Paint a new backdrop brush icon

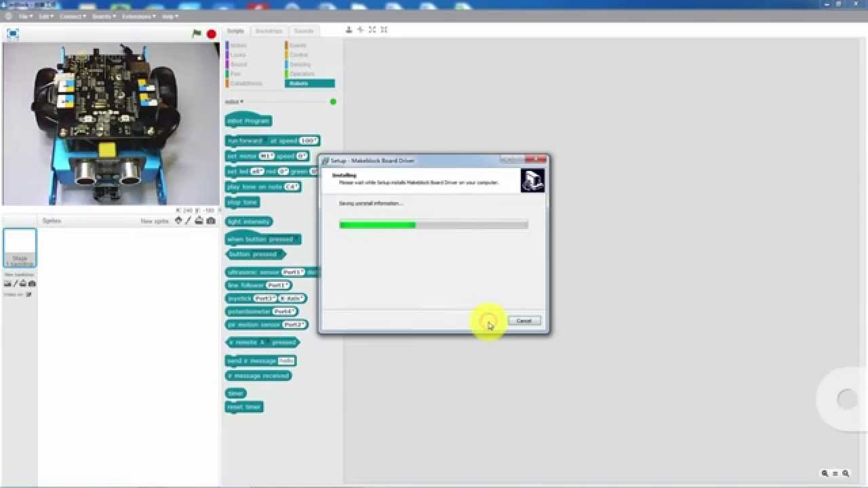point(16,283)
